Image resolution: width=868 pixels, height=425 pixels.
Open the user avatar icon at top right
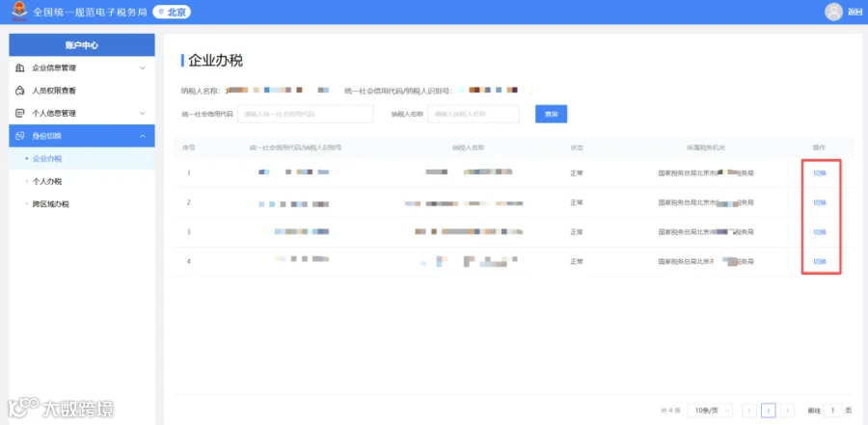click(x=833, y=12)
